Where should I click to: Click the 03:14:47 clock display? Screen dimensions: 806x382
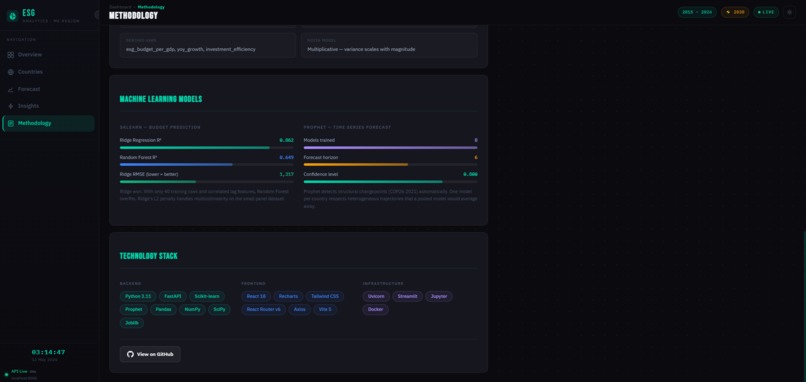click(x=48, y=352)
